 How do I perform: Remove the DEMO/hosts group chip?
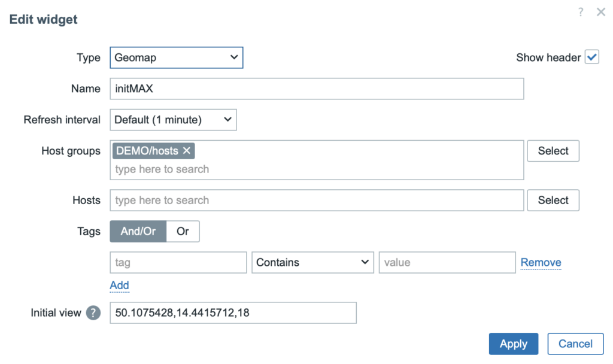click(x=186, y=151)
